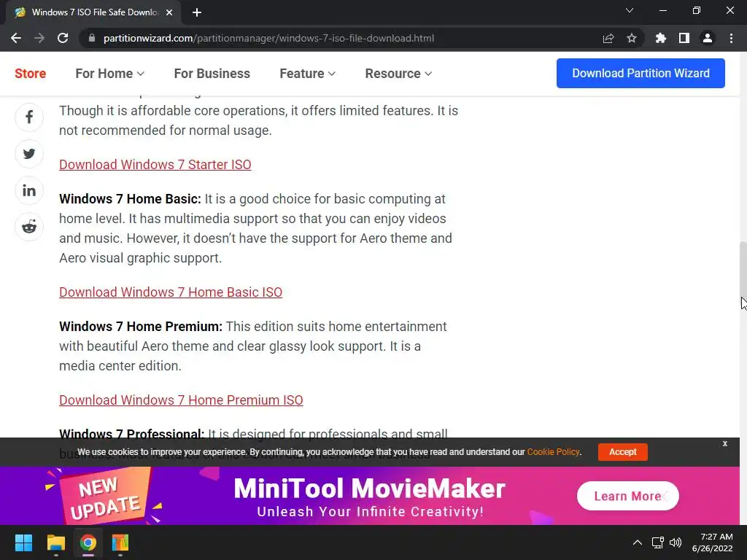Share page on Reddit icon
The image size is (747, 560).
pos(29,227)
